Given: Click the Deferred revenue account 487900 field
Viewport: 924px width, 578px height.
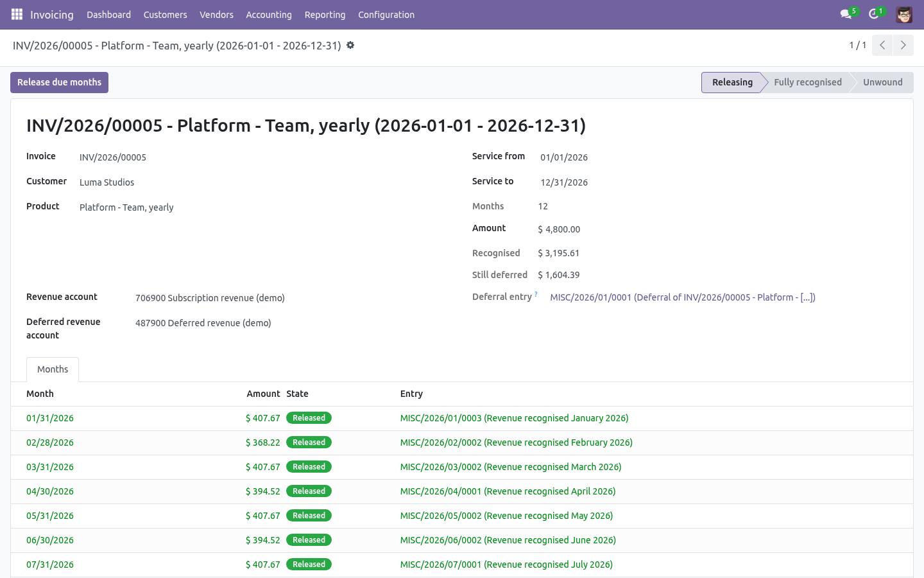Looking at the screenshot, I should (x=203, y=323).
